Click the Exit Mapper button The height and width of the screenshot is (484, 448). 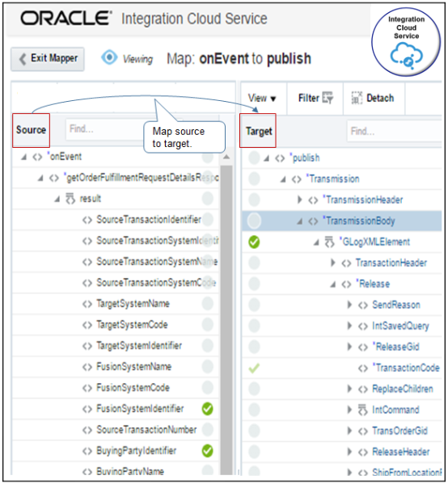point(48,59)
